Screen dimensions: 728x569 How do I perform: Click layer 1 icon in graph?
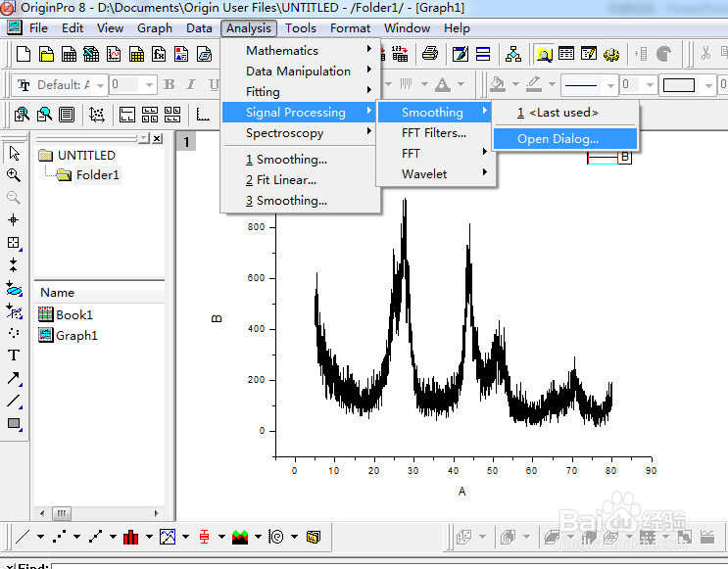tap(186, 142)
